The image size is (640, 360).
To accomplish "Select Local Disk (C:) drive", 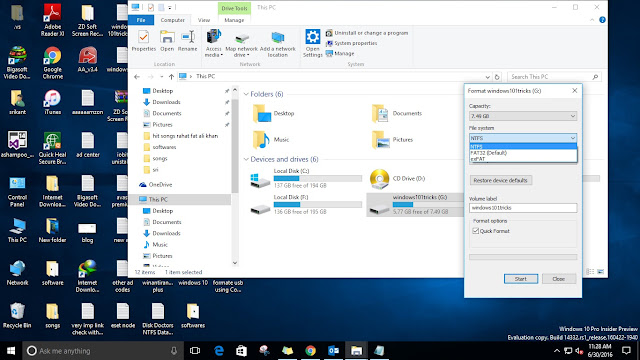I will [306, 178].
